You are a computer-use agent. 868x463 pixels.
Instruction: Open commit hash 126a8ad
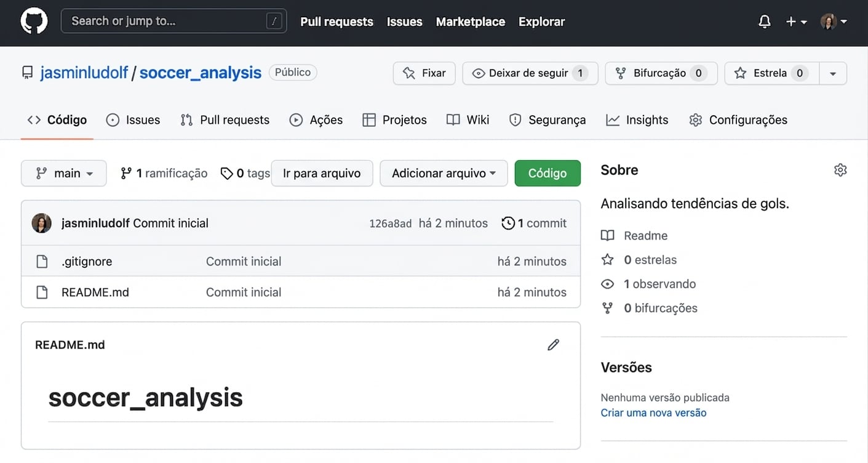coord(391,223)
